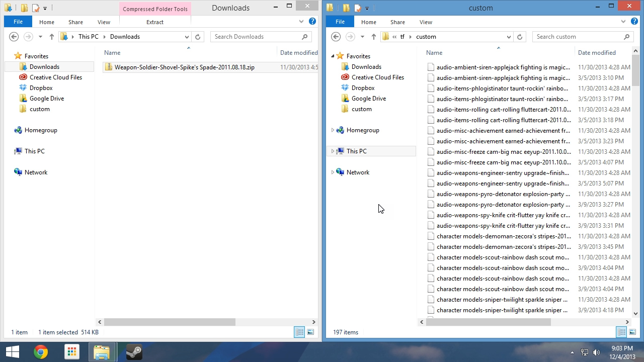Select the Spike's Spade zip file
The width and height of the screenshot is (644, 362).
tap(211, 67)
